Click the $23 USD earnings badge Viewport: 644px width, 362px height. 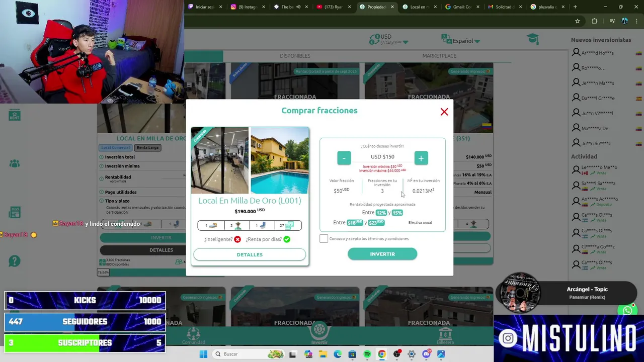coord(376,222)
